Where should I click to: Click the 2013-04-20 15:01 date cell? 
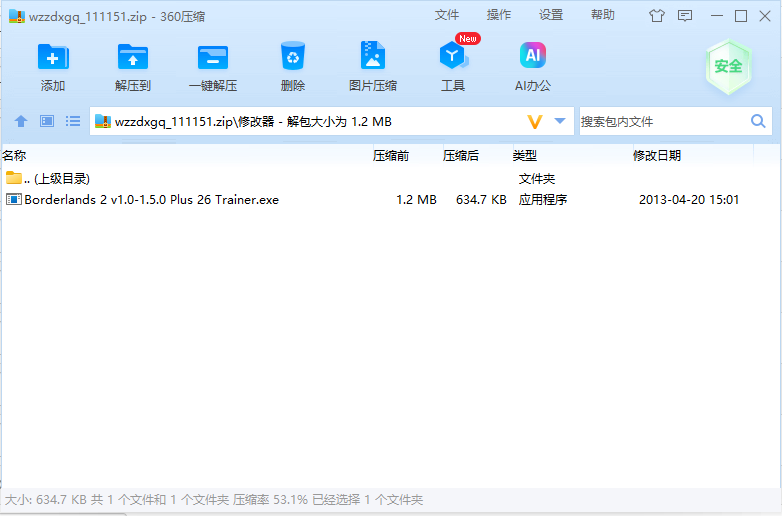pyautogui.click(x=689, y=199)
